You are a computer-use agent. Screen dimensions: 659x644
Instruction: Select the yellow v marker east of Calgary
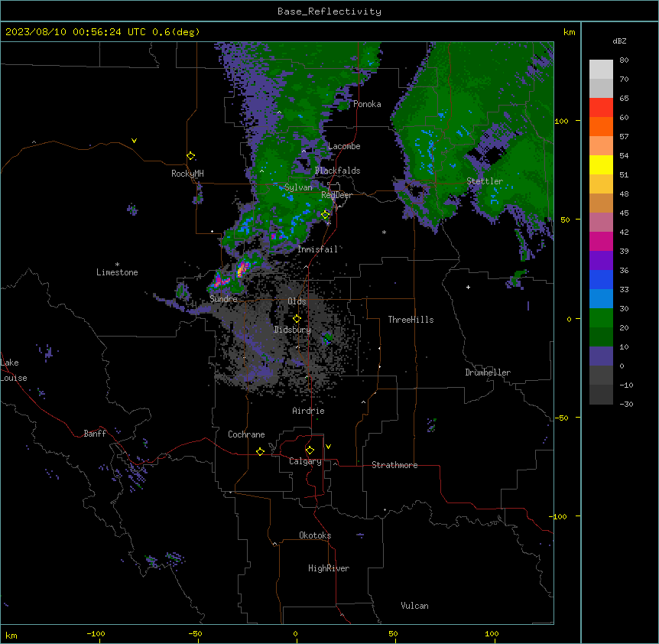click(328, 447)
